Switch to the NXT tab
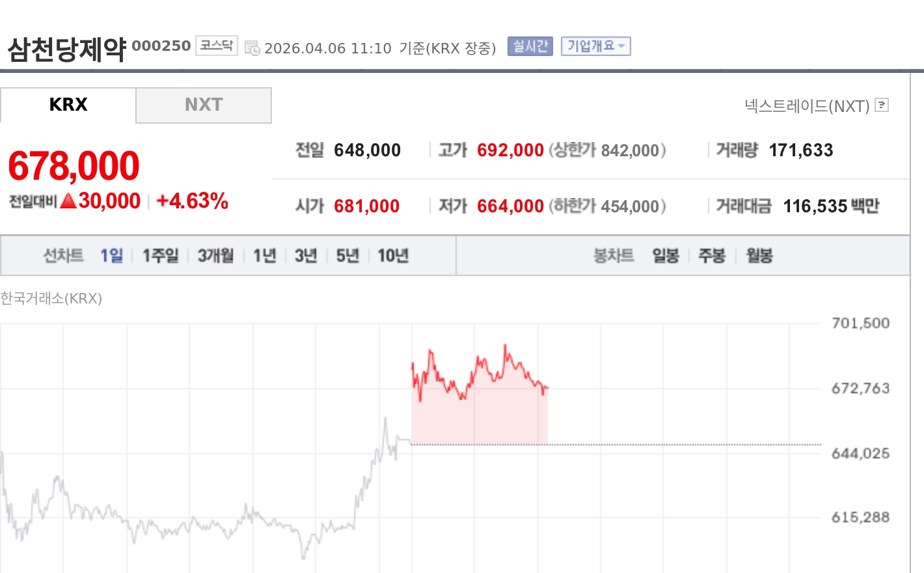The width and height of the screenshot is (924, 573). pyautogui.click(x=204, y=105)
